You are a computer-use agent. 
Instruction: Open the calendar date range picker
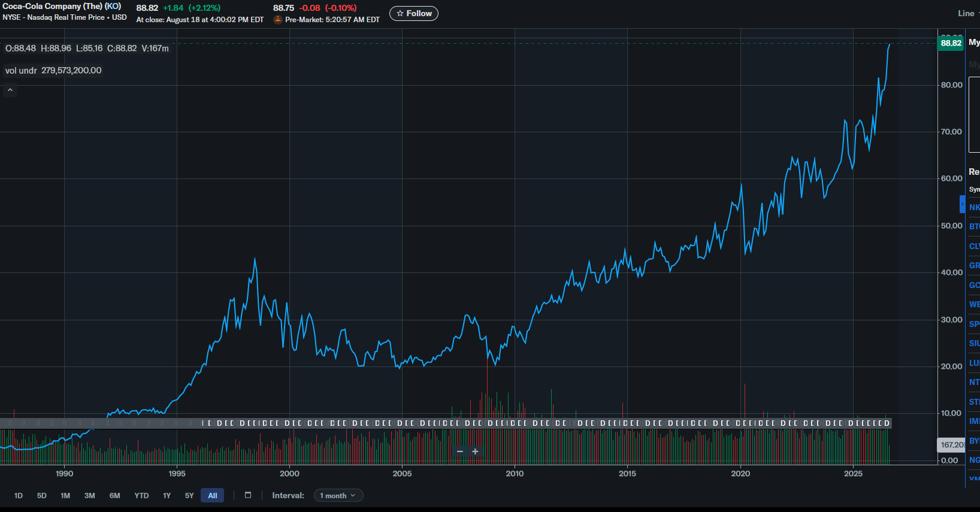coord(248,495)
